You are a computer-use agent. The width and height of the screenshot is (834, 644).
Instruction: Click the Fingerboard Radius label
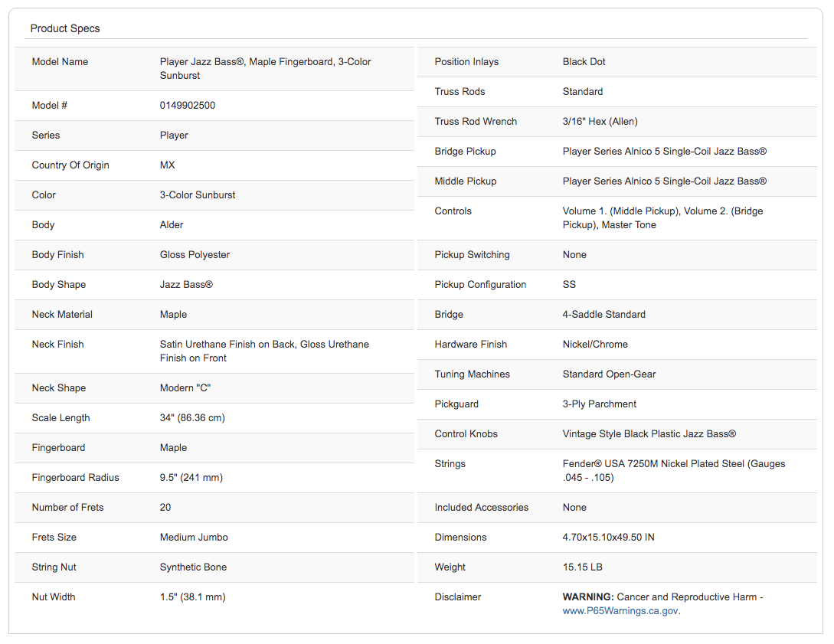pos(76,478)
